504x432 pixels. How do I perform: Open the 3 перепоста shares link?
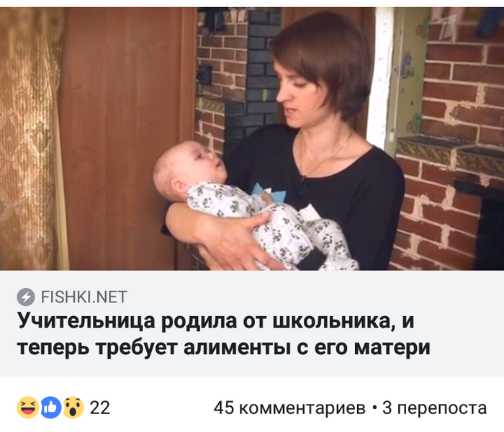tap(434, 408)
